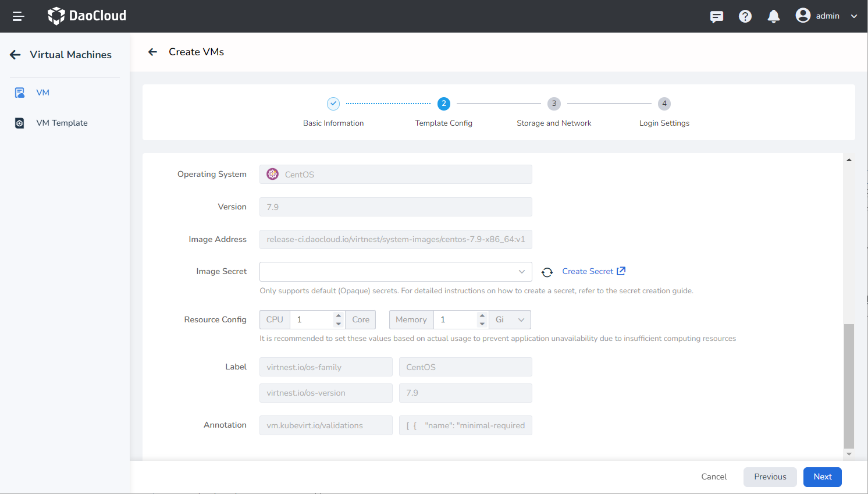The width and height of the screenshot is (868, 494).
Task: Open VM Template in the sidebar
Action: pyautogui.click(x=62, y=123)
